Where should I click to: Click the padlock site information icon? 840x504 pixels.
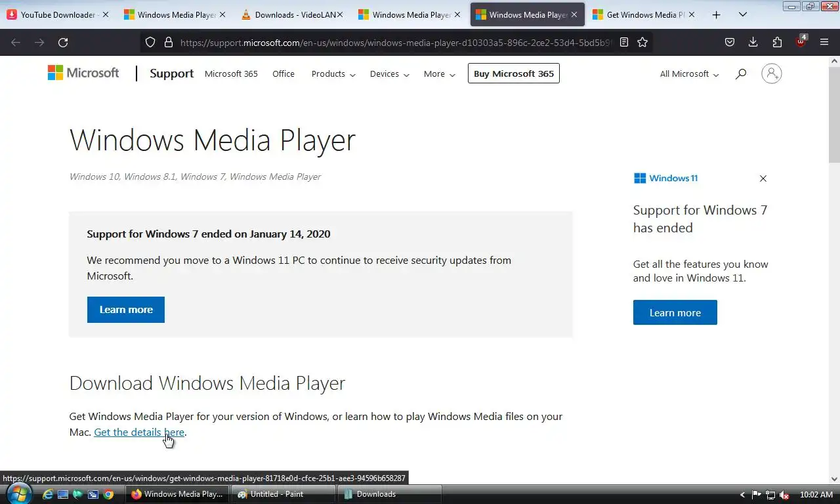tap(169, 42)
